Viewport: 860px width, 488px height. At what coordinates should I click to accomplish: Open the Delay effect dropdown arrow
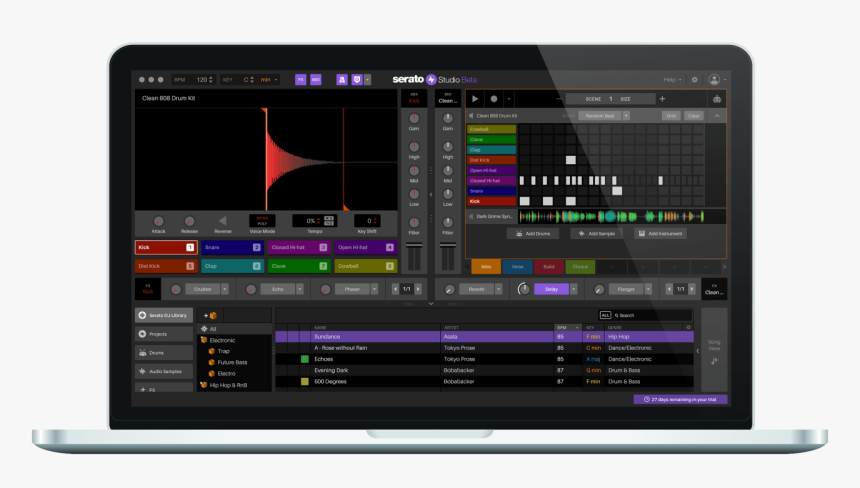pyautogui.click(x=573, y=289)
